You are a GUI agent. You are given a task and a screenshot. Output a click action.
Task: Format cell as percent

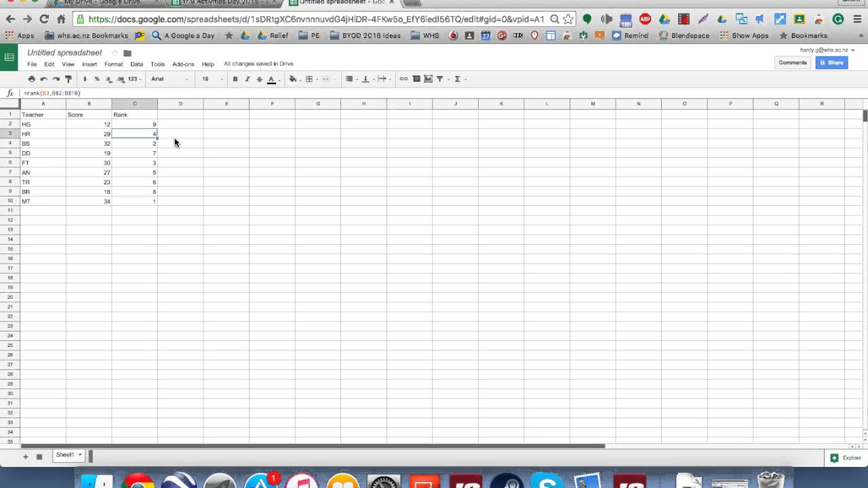click(x=97, y=79)
